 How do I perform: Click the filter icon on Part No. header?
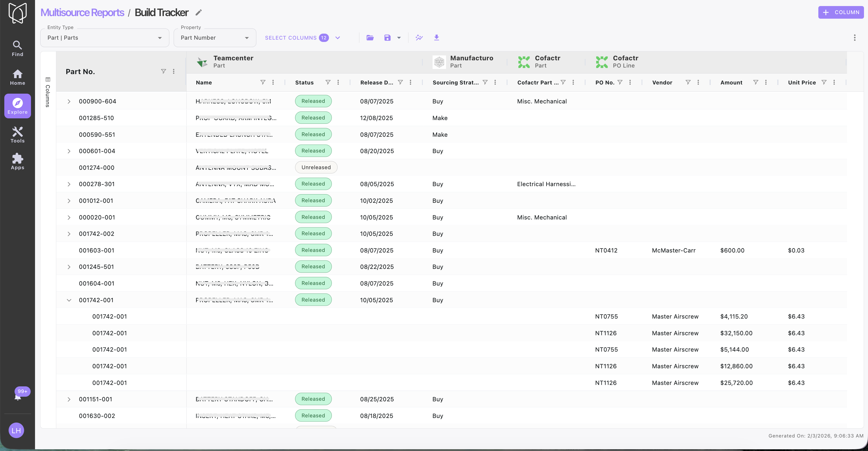tap(163, 71)
